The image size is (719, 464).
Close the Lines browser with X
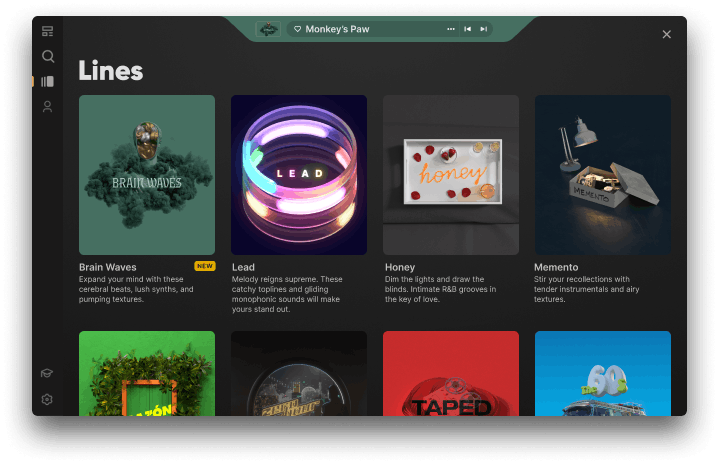tap(666, 34)
